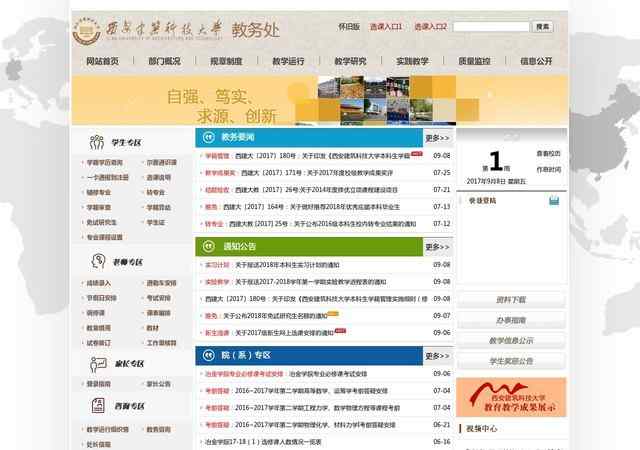Click inside the header search input field
640x450 pixels.
[x=491, y=27]
